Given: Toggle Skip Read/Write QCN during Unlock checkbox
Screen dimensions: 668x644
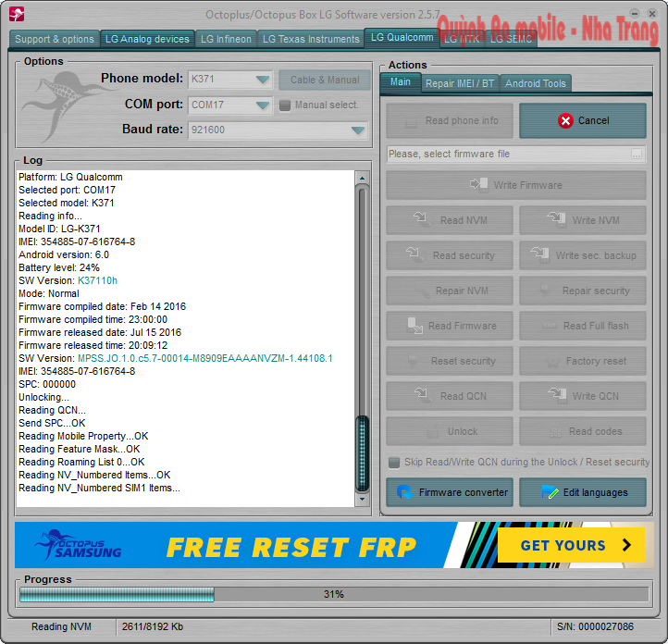Looking at the screenshot, I should point(394,462).
